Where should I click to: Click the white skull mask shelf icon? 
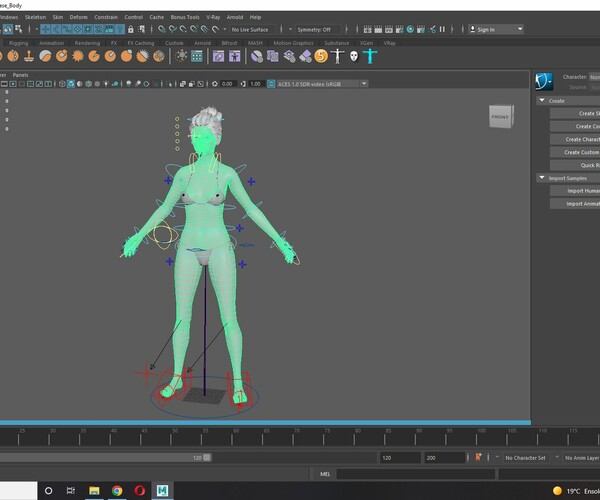[x=354, y=57]
